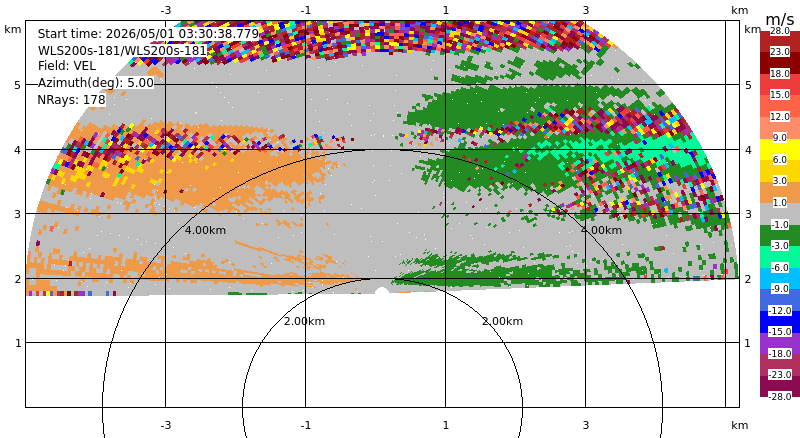The height and width of the screenshot is (438, 800).
Task: Click the white radar origin marker
Action: (382, 292)
